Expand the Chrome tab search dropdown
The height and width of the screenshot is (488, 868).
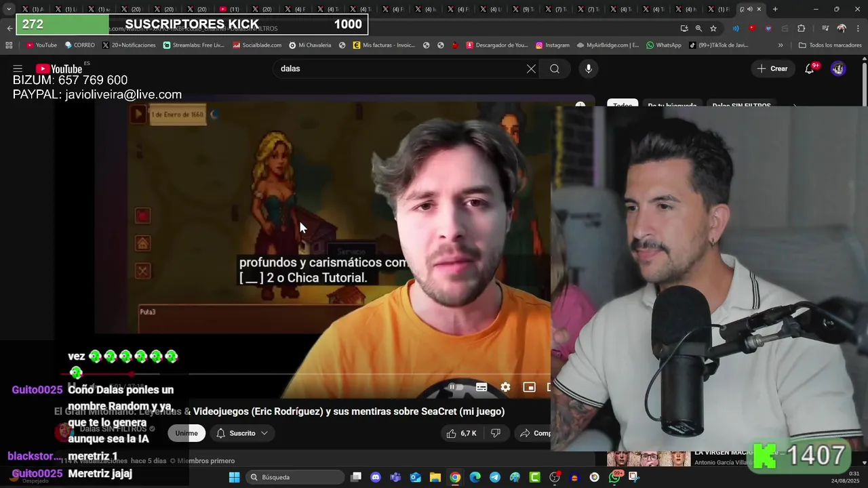[x=8, y=9]
